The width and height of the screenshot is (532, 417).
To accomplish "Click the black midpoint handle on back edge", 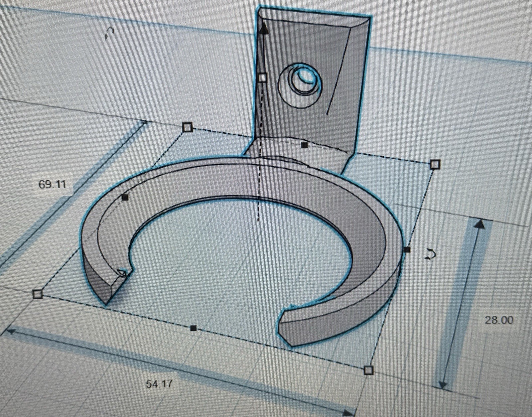I will pyautogui.click(x=304, y=145).
